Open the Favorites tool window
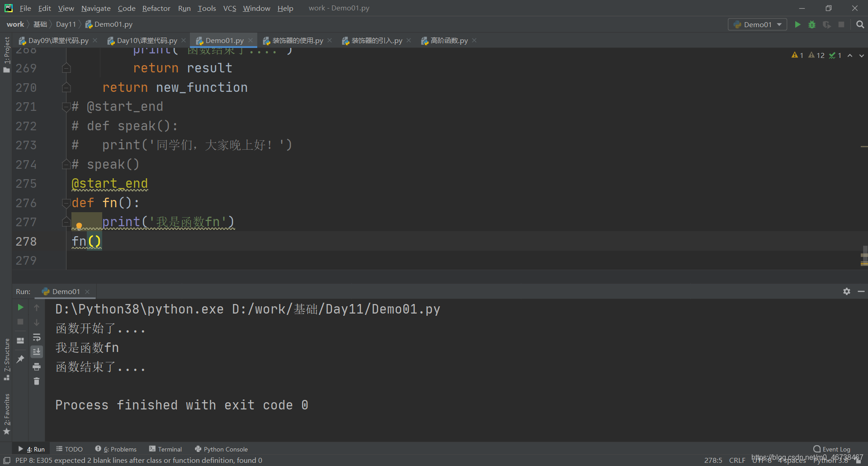The image size is (868, 466). (6, 414)
